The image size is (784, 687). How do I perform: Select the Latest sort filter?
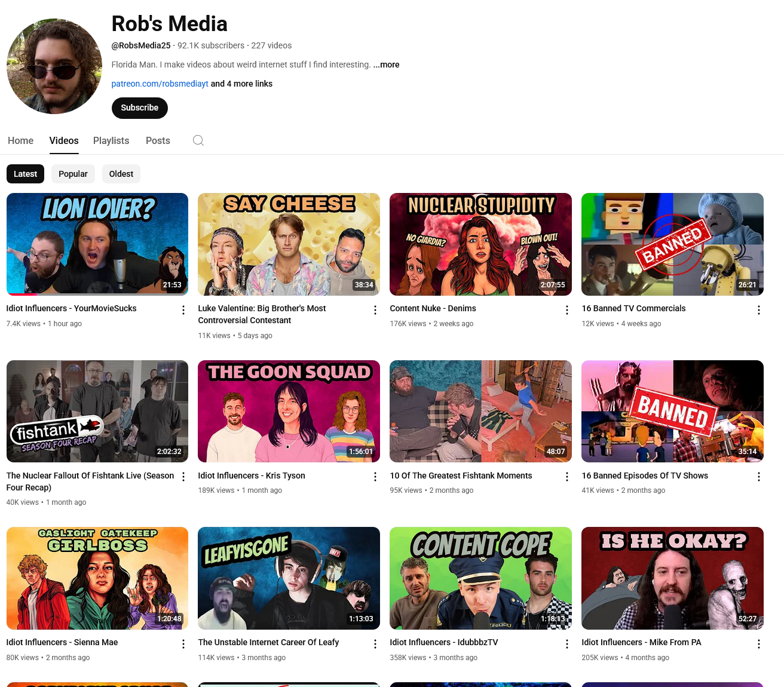25,174
